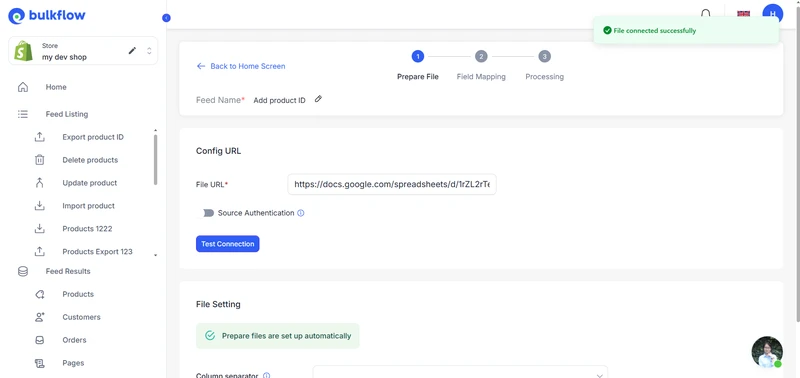Image resolution: width=800 pixels, height=378 pixels.
Task: Select Export product ID feed
Action: coord(92,137)
